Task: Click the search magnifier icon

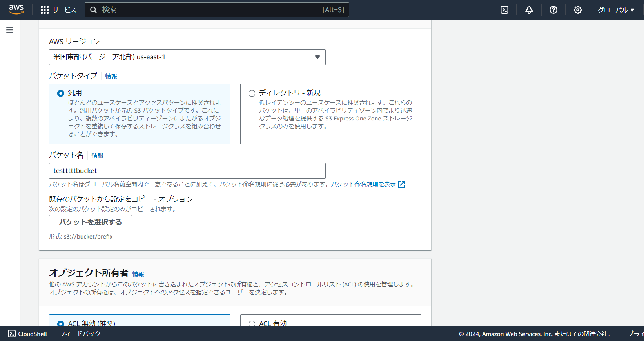Action: (94, 10)
